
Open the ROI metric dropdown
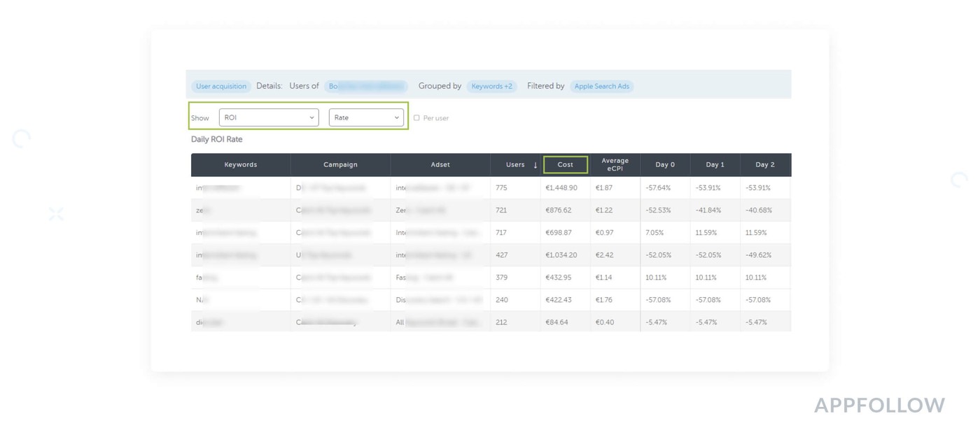pyautogui.click(x=269, y=117)
